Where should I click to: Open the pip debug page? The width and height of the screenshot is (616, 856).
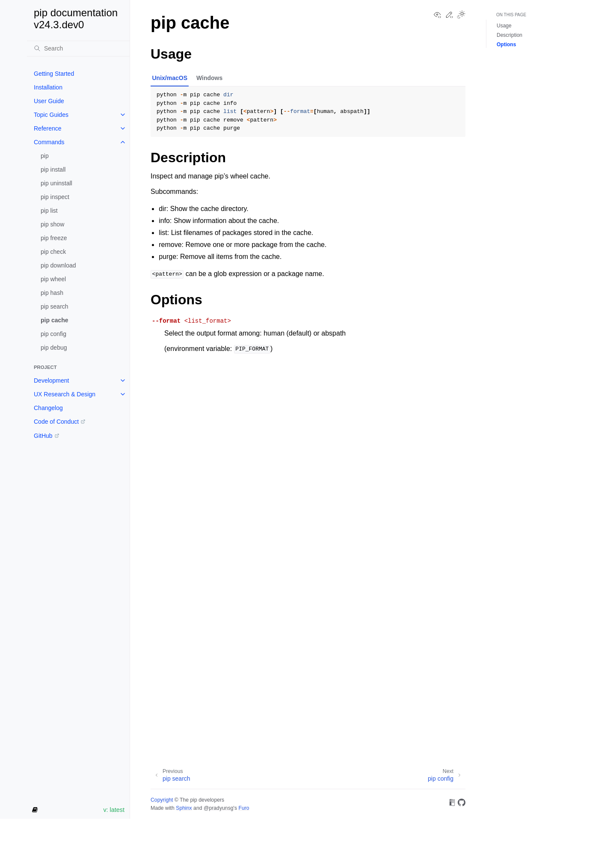pos(54,348)
